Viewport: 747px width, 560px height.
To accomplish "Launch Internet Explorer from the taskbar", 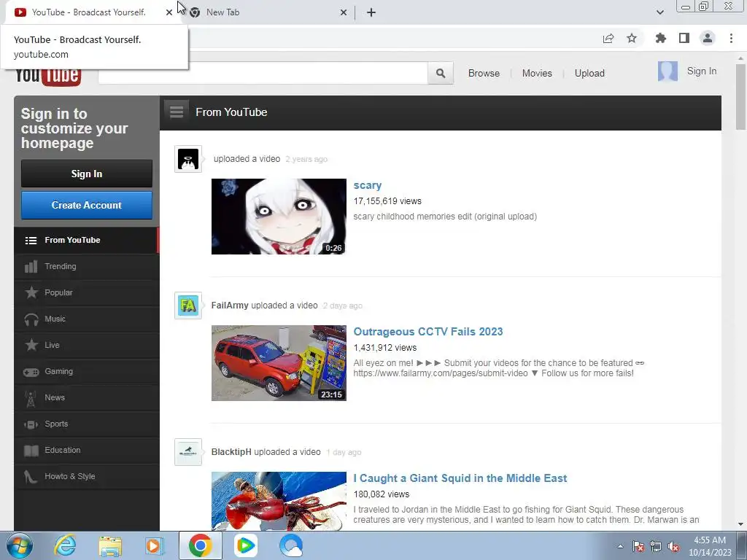I will (65, 545).
